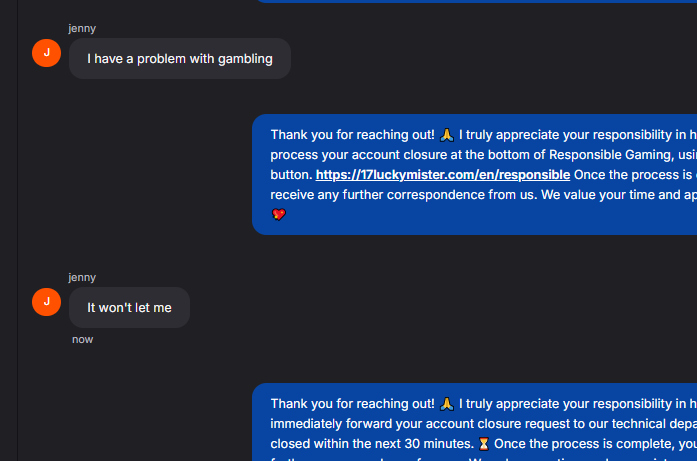Click the J avatar next to "It won't let me"

coord(47,302)
